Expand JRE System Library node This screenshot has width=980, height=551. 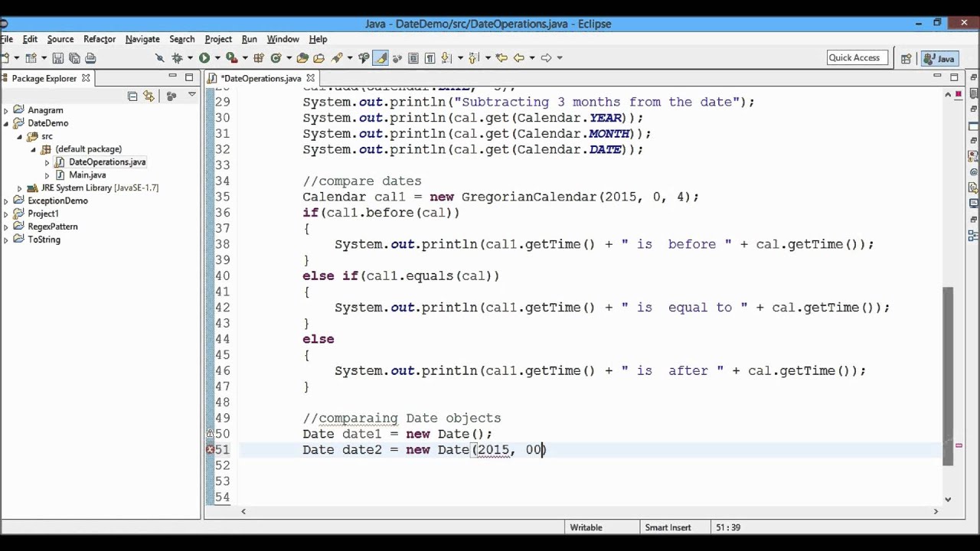point(20,188)
